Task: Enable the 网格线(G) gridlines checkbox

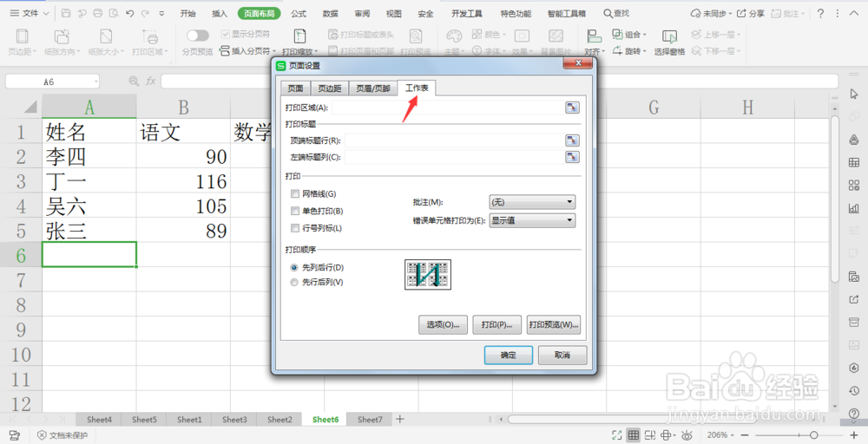Action: 295,194
